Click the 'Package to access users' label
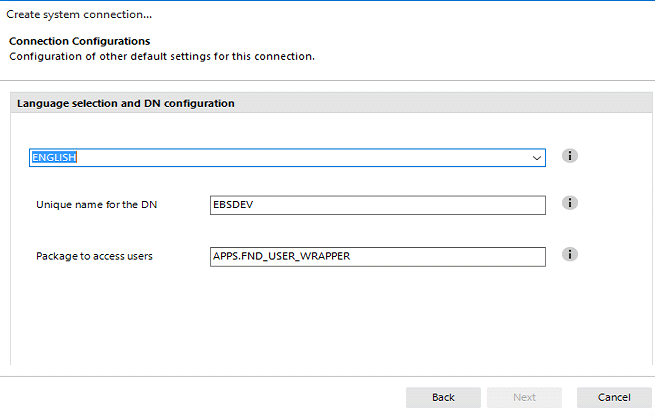Image resolution: width=655 pixels, height=418 pixels. (x=94, y=256)
